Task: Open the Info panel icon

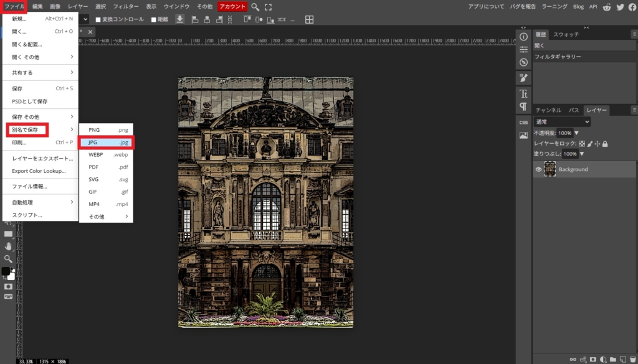Action: click(523, 37)
